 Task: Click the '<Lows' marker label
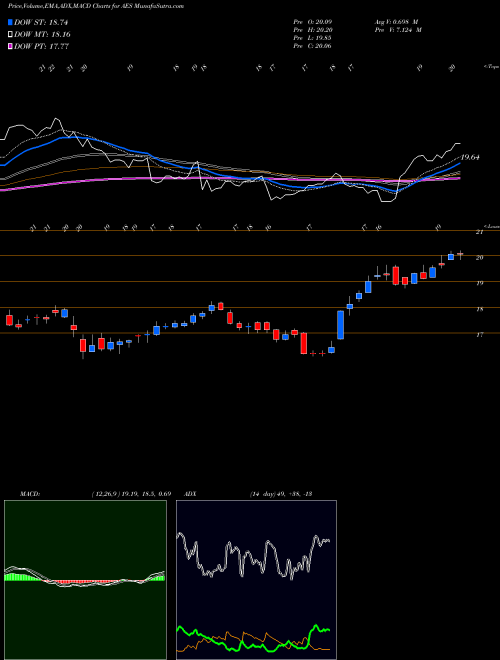click(491, 226)
